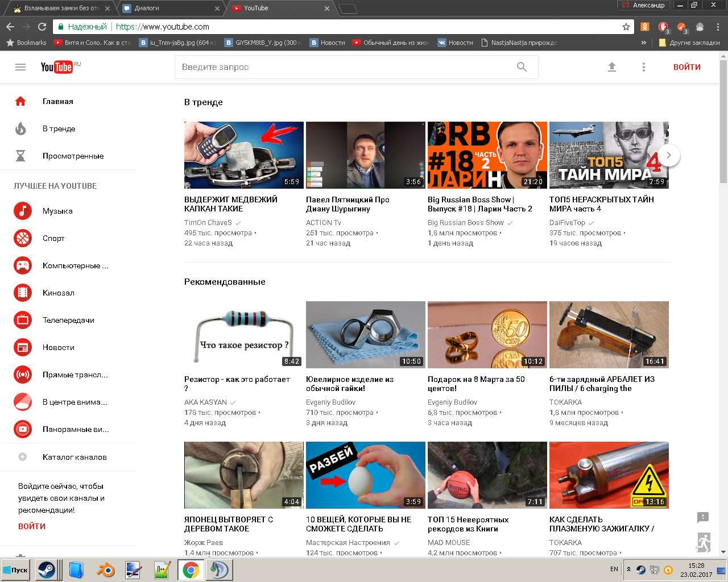Select the YouTube browser tab
The height and width of the screenshot is (582, 728).
tap(281, 8)
